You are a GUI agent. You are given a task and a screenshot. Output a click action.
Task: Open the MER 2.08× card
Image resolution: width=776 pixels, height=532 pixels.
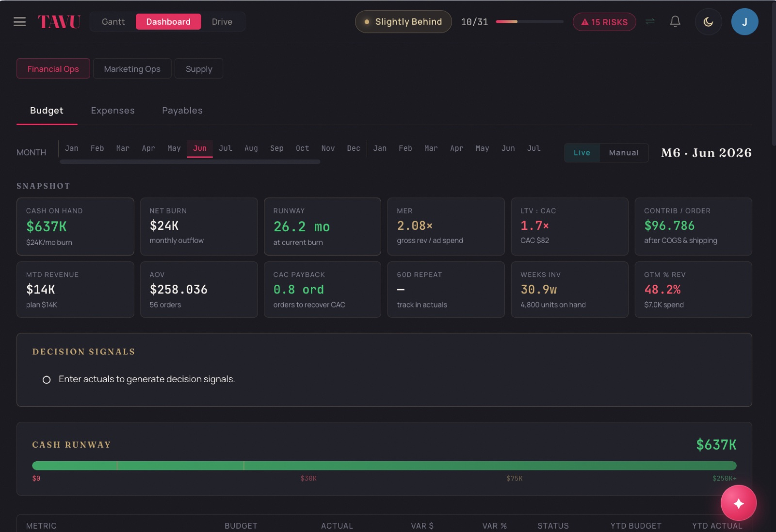tap(446, 226)
